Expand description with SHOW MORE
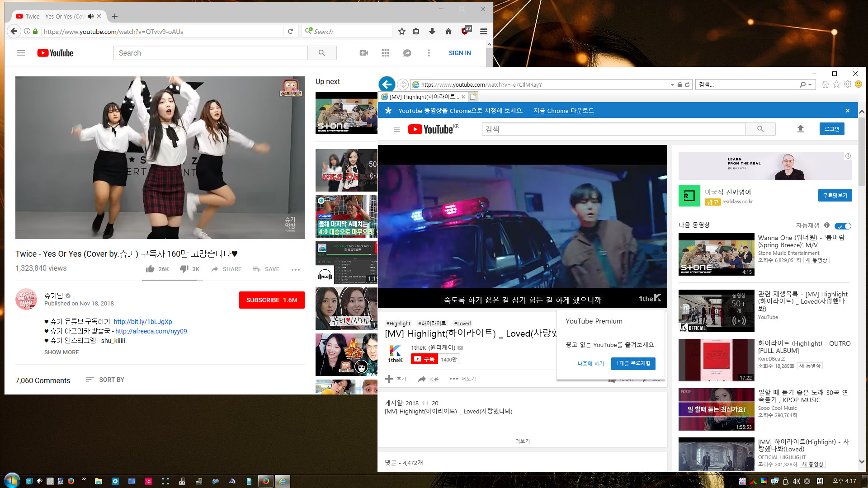This screenshot has width=868, height=488. 61,352
